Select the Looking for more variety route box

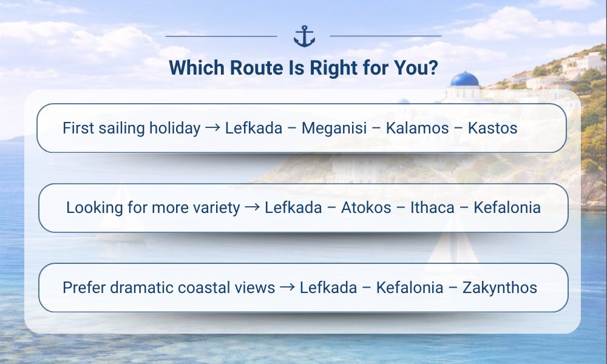click(x=303, y=208)
